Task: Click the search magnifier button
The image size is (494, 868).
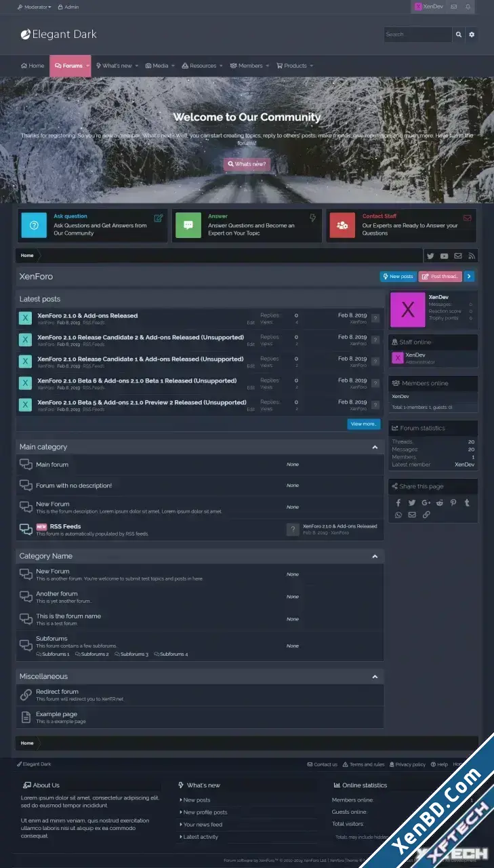Action: [x=459, y=35]
